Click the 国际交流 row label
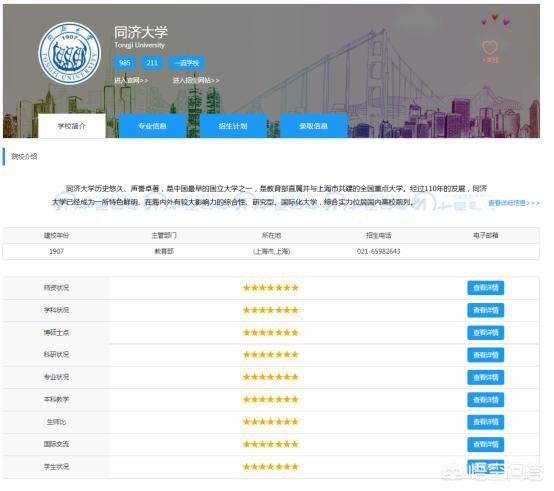Image resolution: width=554 pixels, height=491 pixels. [57, 444]
